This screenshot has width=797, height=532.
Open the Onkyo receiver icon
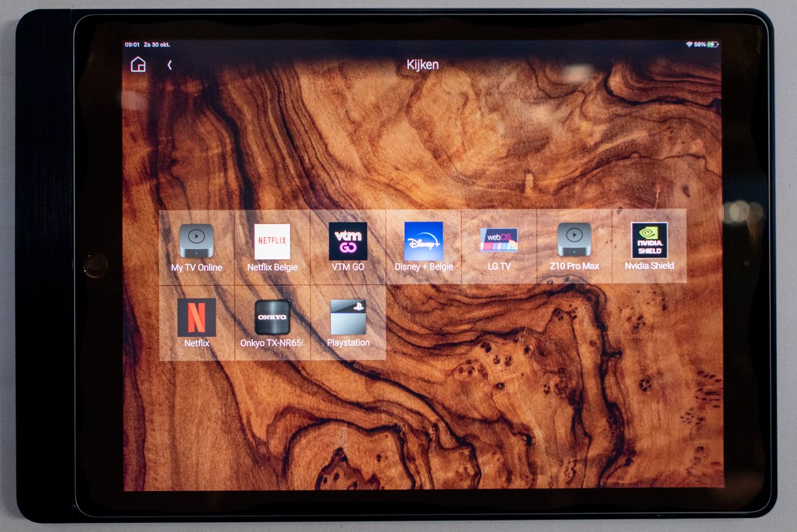click(x=272, y=317)
